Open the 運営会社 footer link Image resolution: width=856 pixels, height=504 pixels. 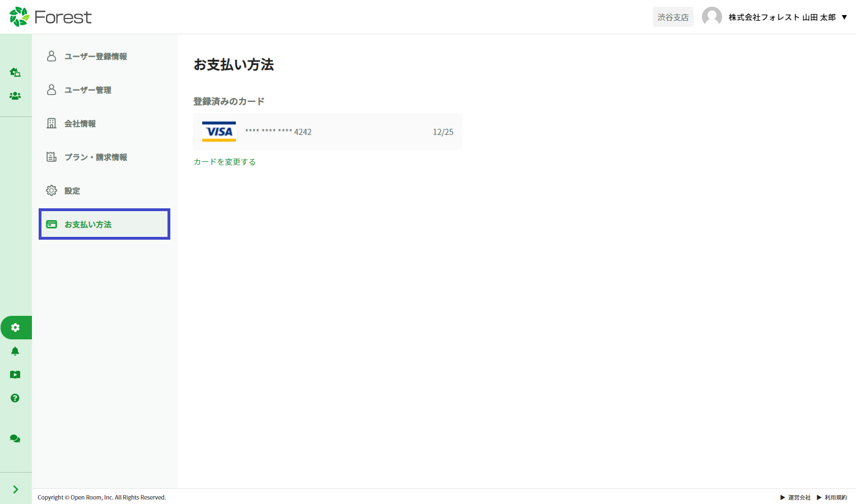click(799, 497)
